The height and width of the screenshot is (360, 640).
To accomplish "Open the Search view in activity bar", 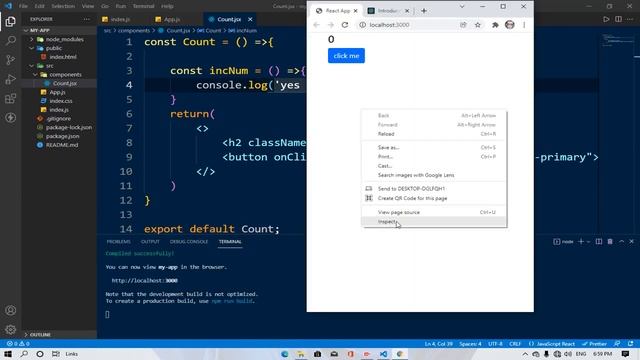I will tap(11, 40).
